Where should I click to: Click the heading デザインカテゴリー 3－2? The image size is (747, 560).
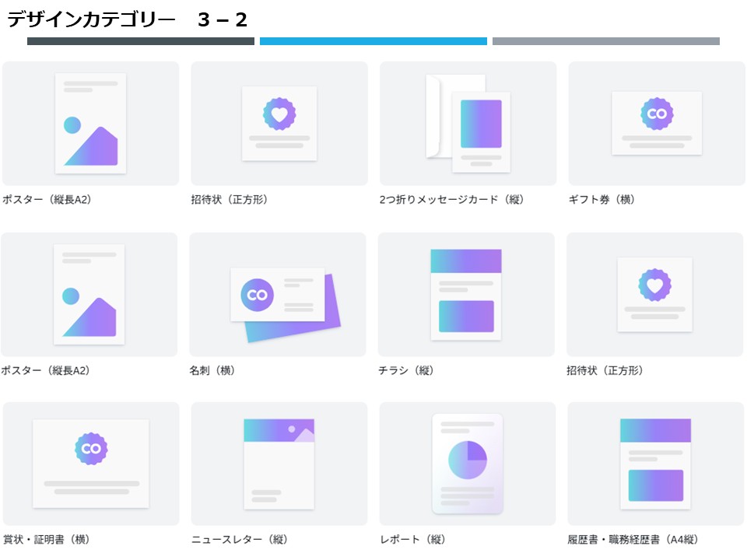point(127,19)
